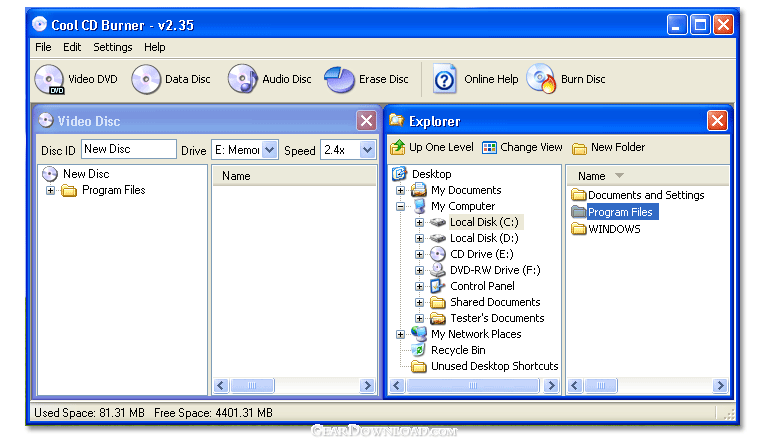768x439 pixels.
Task: Open the Drive dropdown showing E: Memor
Action: [x=269, y=149]
